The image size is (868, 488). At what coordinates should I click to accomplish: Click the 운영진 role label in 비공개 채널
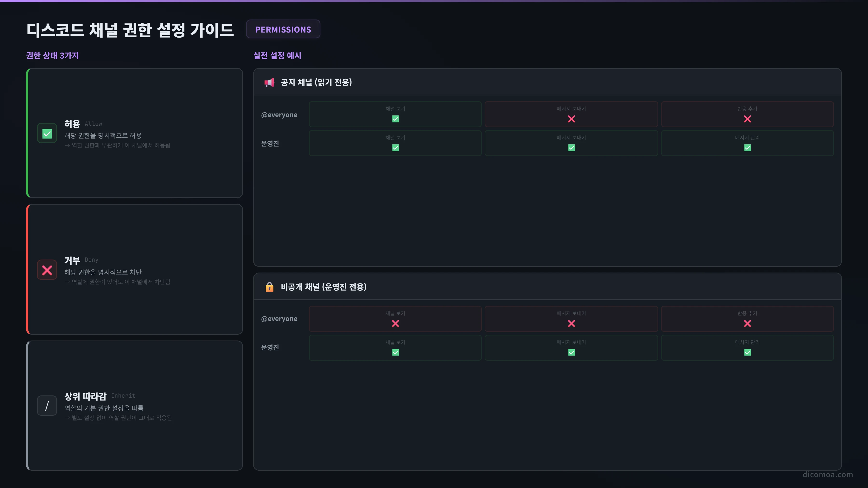tap(270, 348)
